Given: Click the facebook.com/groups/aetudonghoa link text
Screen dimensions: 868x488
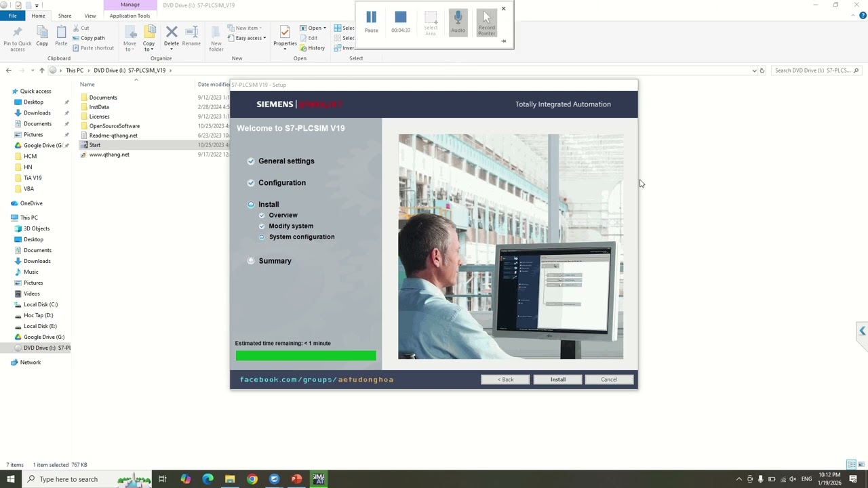Looking at the screenshot, I should click(317, 380).
